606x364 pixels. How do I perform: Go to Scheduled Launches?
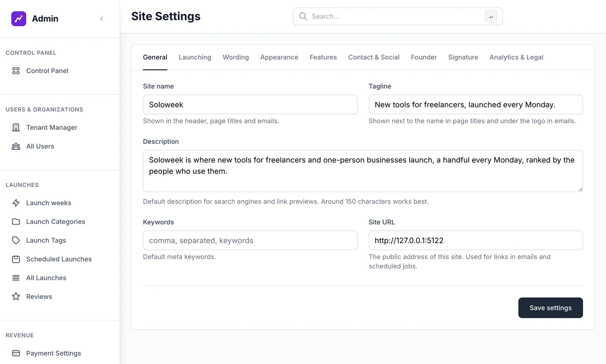coord(60,259)
